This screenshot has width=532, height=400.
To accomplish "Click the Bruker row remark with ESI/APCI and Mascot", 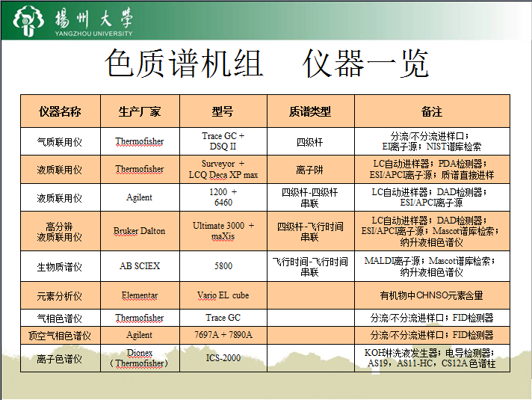I will click(x=432, y=231).
